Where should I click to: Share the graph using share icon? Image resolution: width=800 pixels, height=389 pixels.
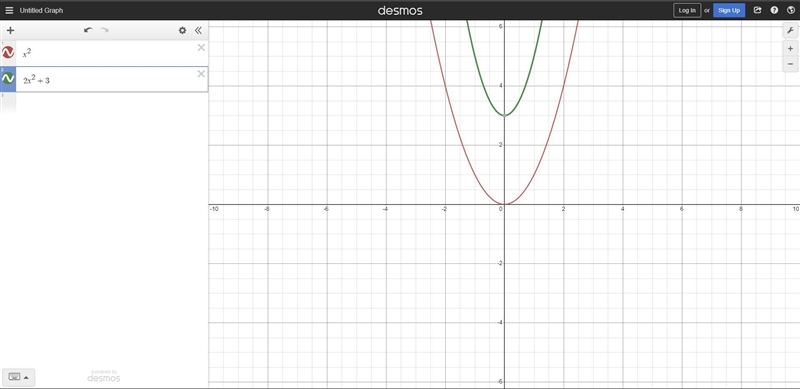[758, 10]
